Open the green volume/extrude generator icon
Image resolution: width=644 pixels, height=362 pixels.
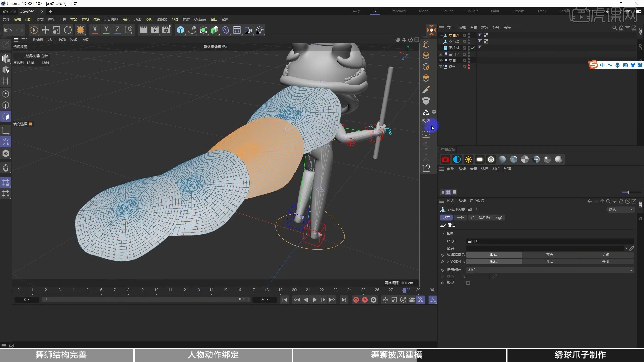click(214, 30)
